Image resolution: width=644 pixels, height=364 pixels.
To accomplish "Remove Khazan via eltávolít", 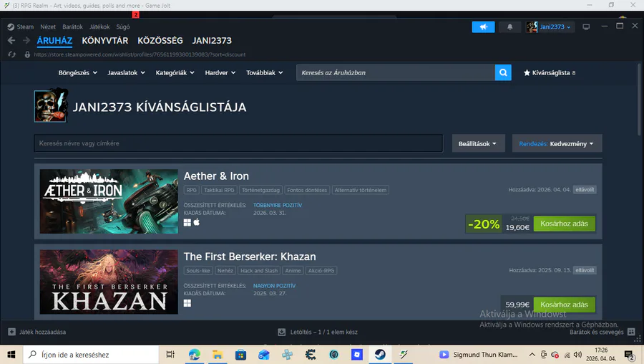I will (x=585, y=270).
